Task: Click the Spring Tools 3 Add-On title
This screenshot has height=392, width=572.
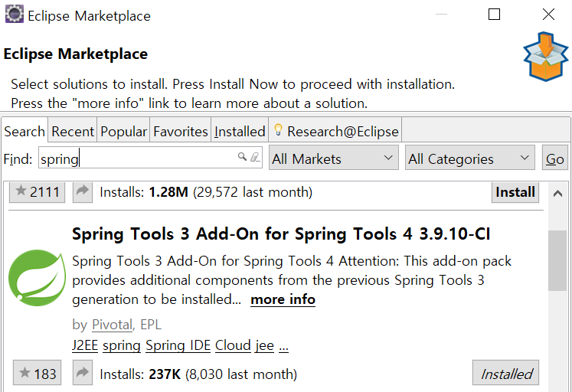Action: pyautogui.click(x=281, y=234)
